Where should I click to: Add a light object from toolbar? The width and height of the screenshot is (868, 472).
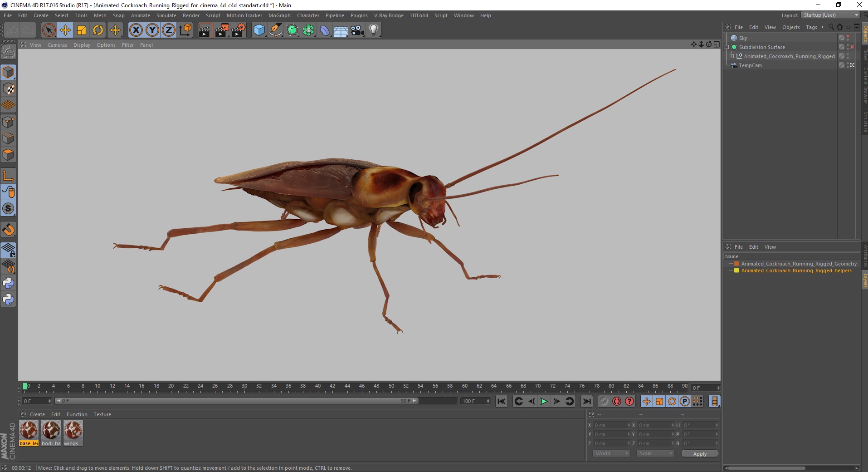tap(373, 30)
